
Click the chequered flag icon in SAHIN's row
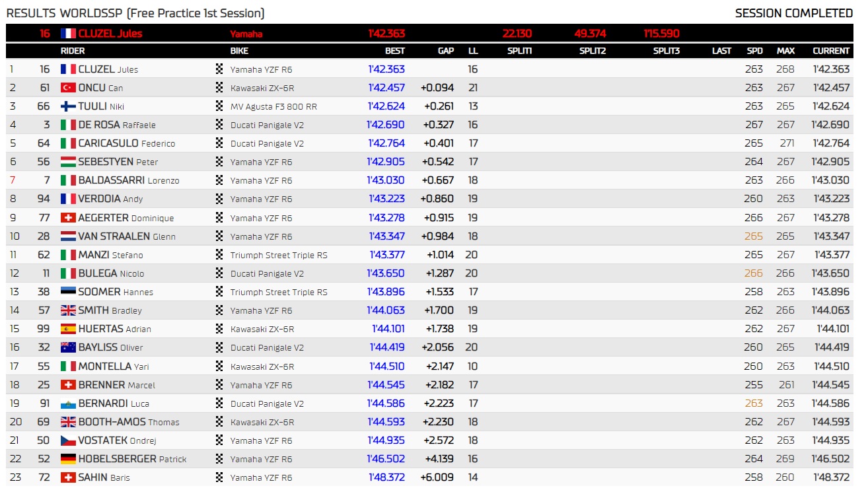click(x=219, y=477)
